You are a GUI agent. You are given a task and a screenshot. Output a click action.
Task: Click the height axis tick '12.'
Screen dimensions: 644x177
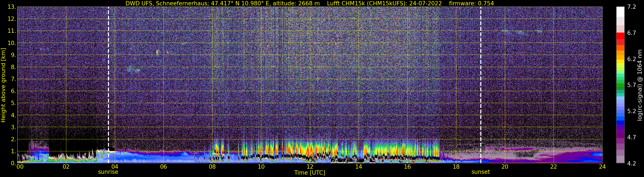tap(12, 19)
